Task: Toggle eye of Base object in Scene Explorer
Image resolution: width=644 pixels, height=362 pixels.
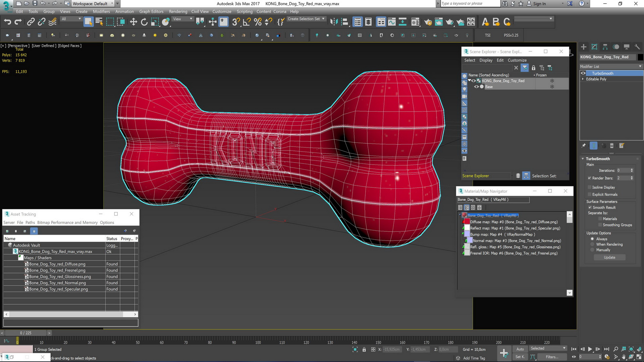Action: pos(476,87)
